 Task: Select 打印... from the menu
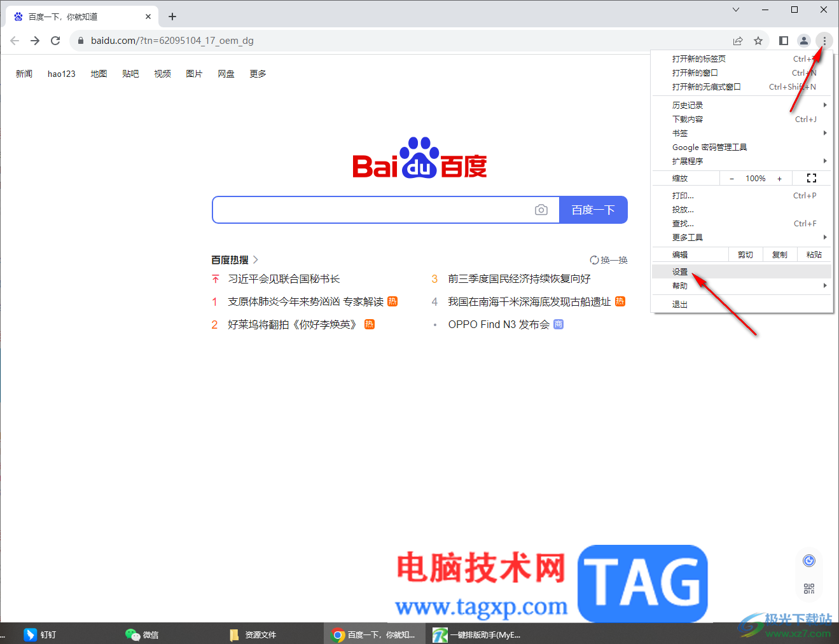[742, 196]
